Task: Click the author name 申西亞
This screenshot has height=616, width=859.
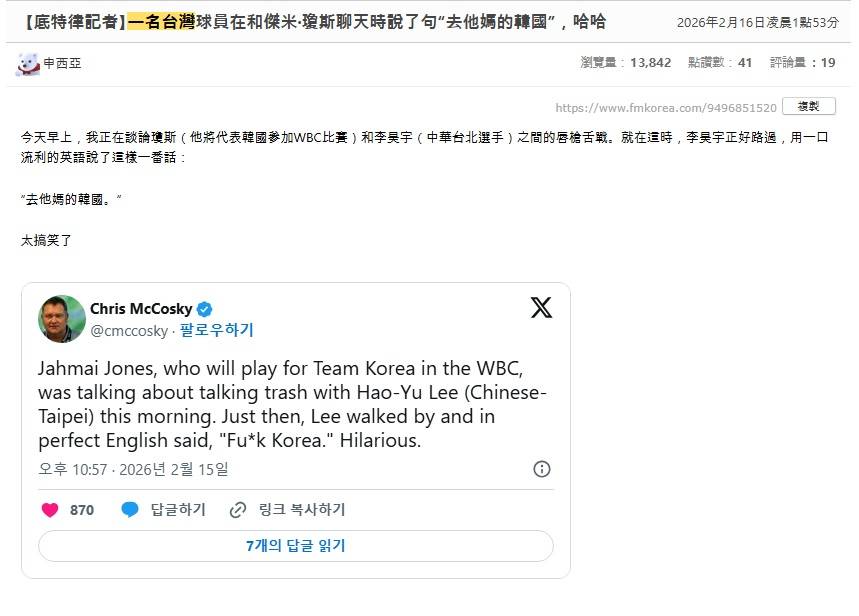Action: click(x=62, y=63)
